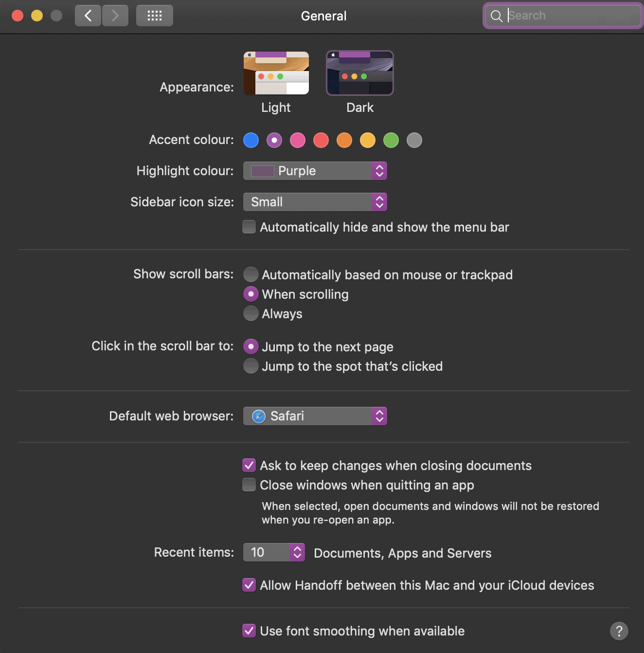Screen dimensions: 644x653
Task: Open the Sidebar icon size dropdown
Action: pyautogui.click(x=315, y=202)
